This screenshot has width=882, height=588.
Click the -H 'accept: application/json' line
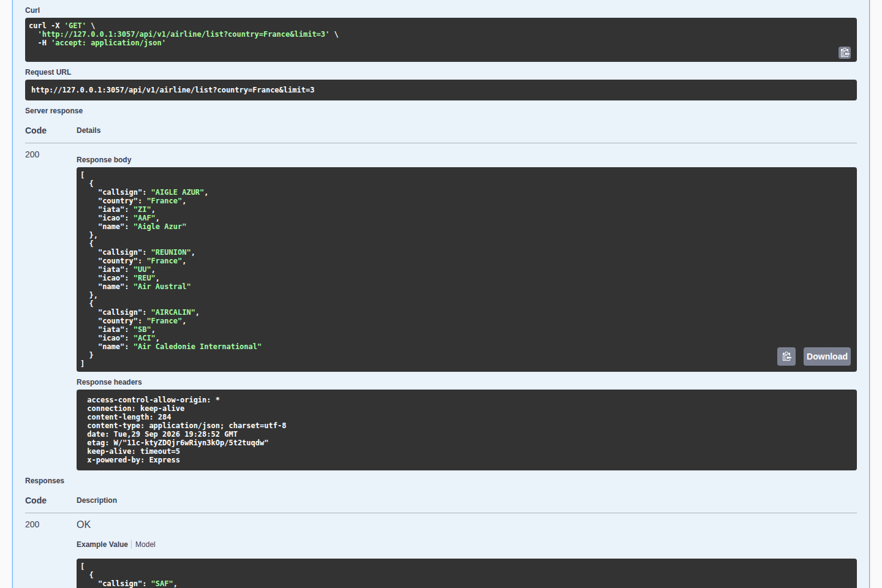coord(102,43)
